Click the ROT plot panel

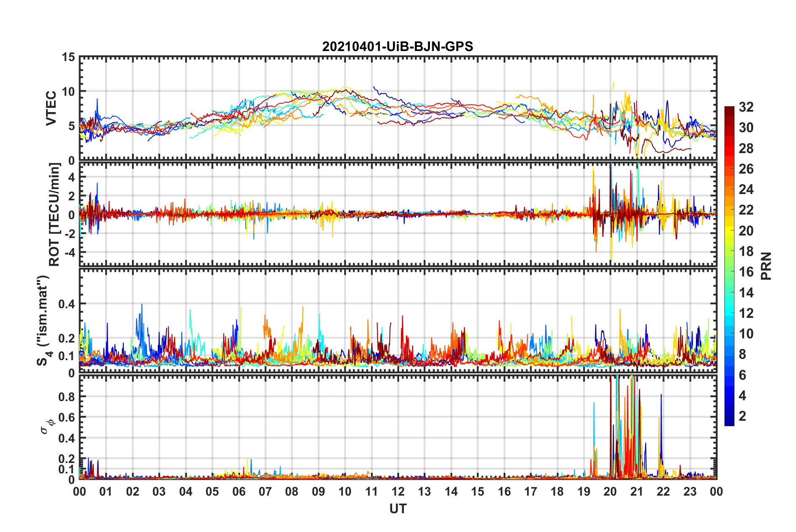[x=398, y=214]
